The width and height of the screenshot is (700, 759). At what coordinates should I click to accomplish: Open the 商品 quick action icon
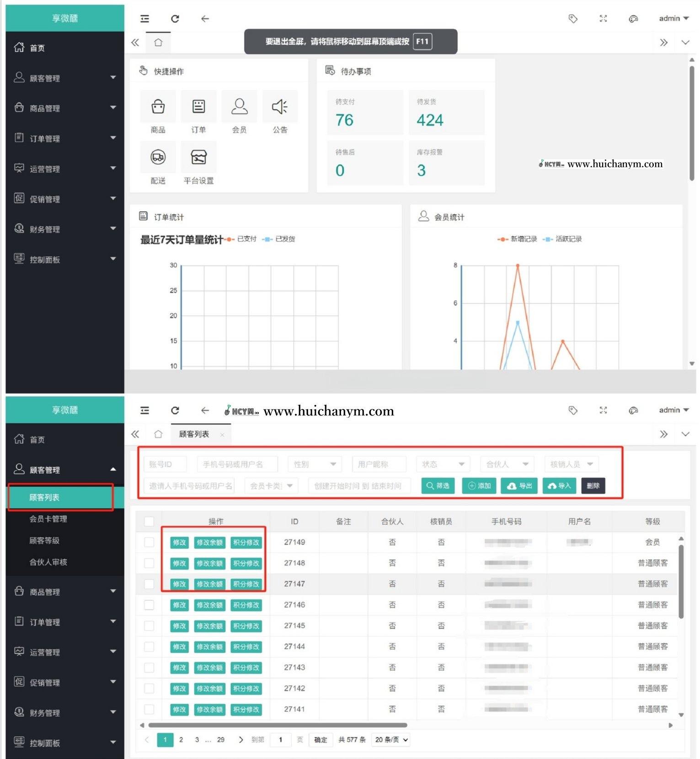(158, 107)
